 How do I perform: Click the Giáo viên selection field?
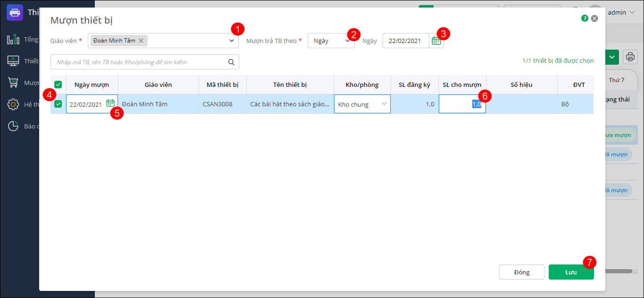click(x=163, y=41)
